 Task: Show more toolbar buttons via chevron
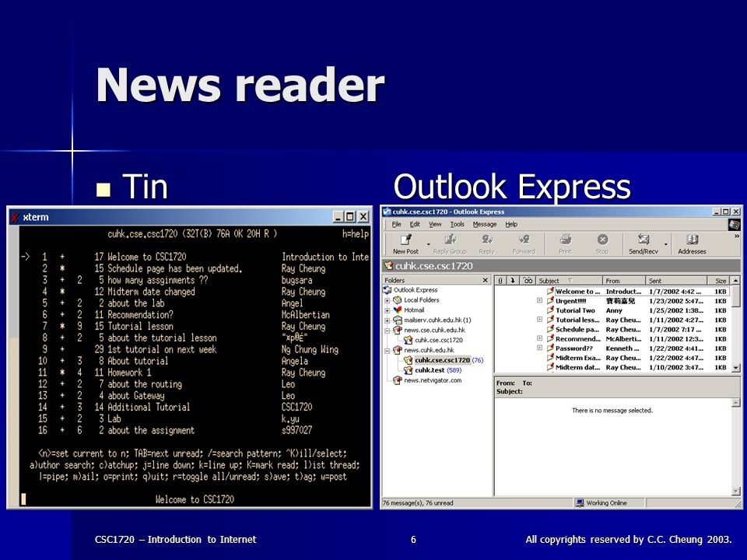[x=737, y=236]
